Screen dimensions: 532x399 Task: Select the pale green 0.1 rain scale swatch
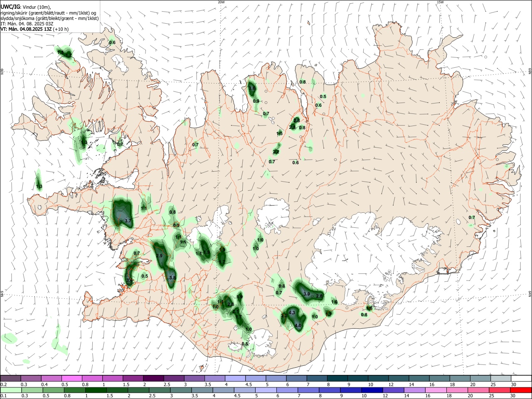[x=10, y=390]
